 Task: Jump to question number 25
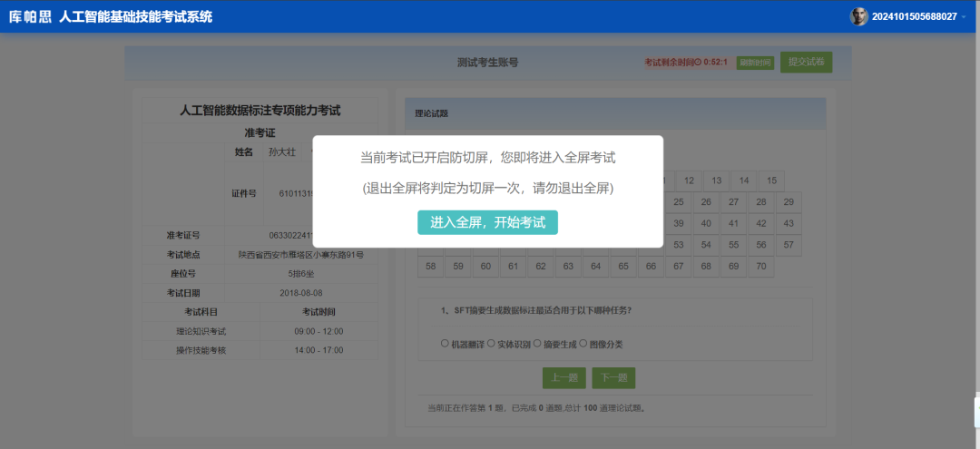pyautogui.click(x=679, y=202)
